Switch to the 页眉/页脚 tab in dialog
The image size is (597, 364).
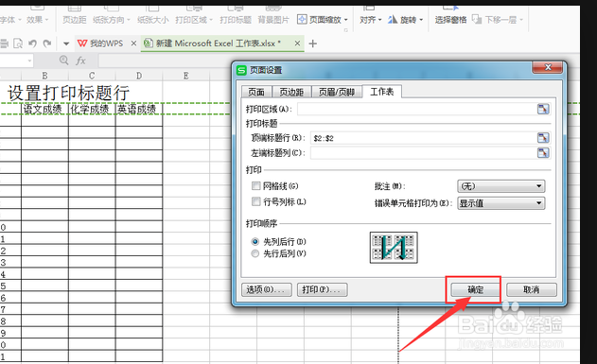[337, 92]
